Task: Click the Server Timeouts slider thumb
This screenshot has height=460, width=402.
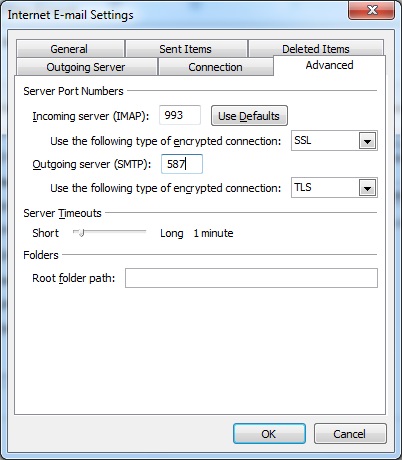Action: pos(80,232)
